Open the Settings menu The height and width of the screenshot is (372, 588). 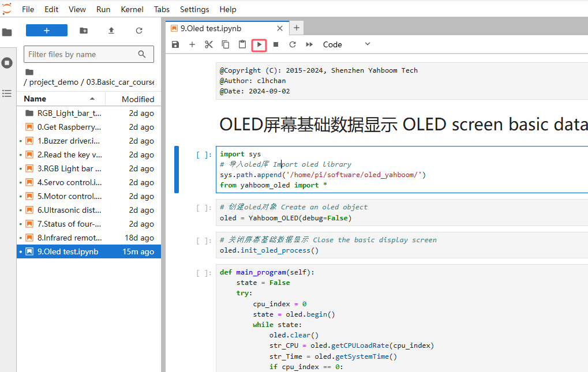(194, 9)
